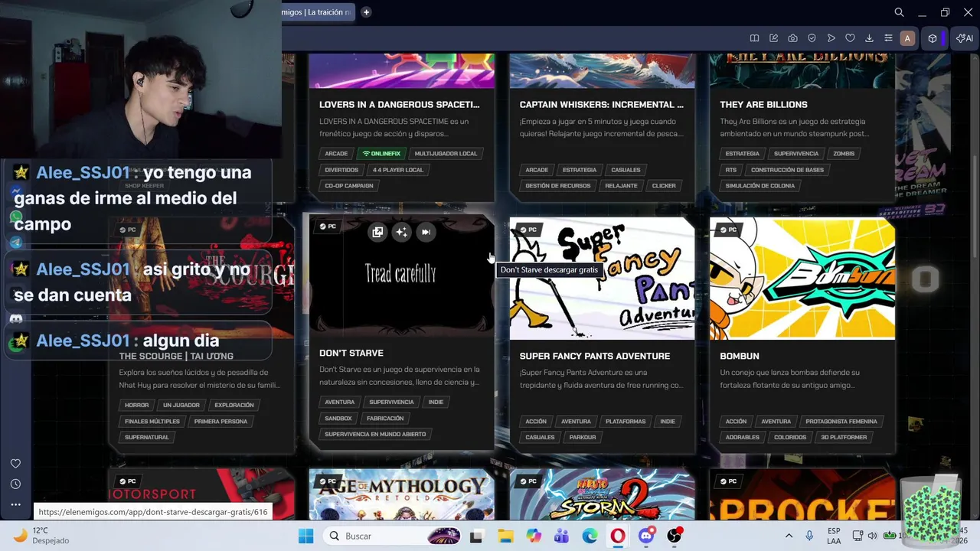Select the PLATAFORMAS tag
This screenshot has width=980, height=551.
point(626,421)
